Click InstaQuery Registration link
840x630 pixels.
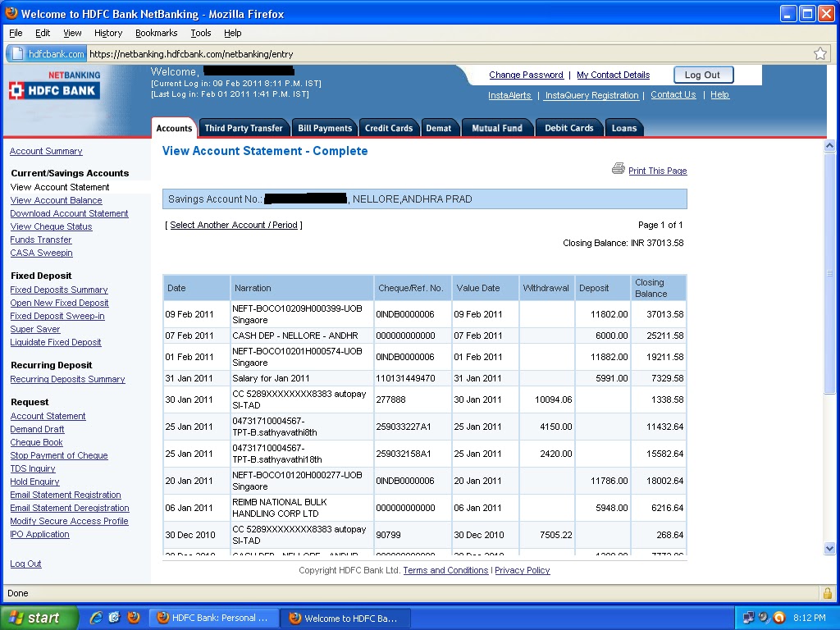(x=591, y=95)
